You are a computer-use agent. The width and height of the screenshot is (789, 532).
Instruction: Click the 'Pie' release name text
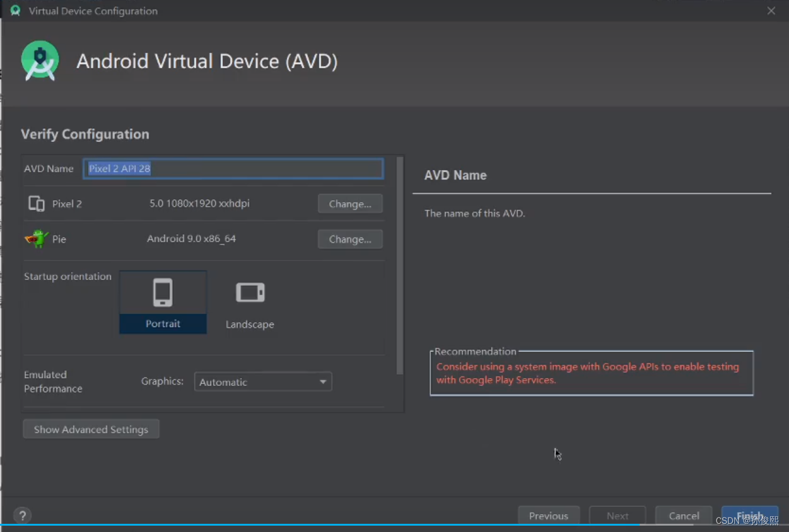(x=59, y=240)
